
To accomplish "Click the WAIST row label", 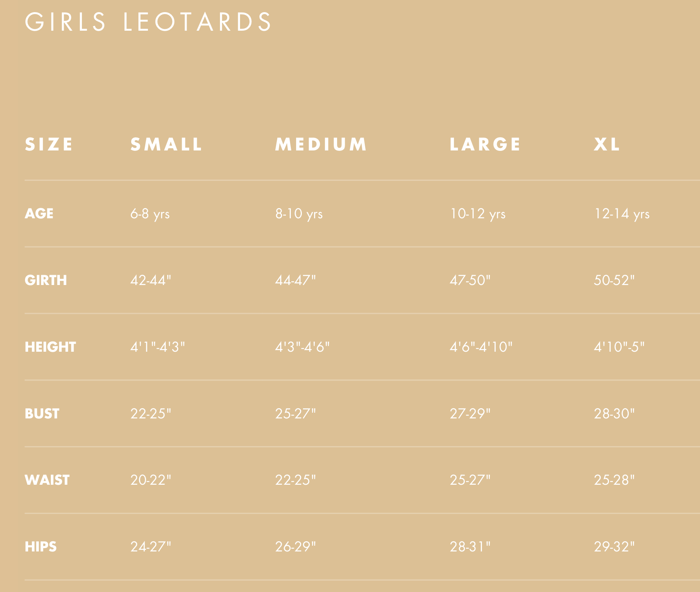I will [47, 480].
